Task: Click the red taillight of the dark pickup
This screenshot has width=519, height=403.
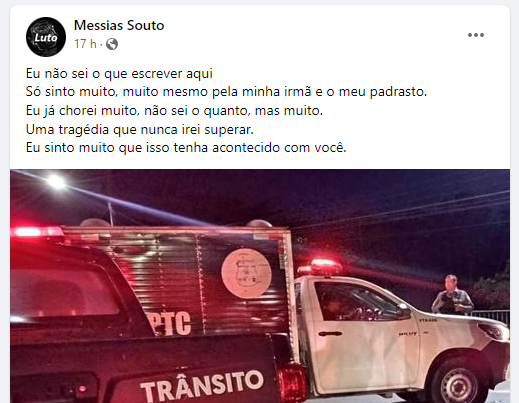Action: click(x=292, y=383)
